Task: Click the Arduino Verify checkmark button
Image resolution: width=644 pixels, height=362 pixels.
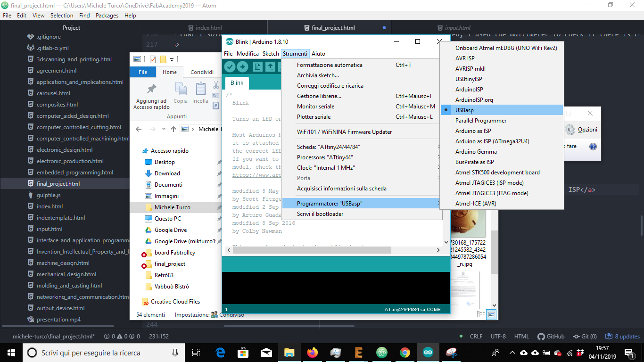Action: point(230,66)
